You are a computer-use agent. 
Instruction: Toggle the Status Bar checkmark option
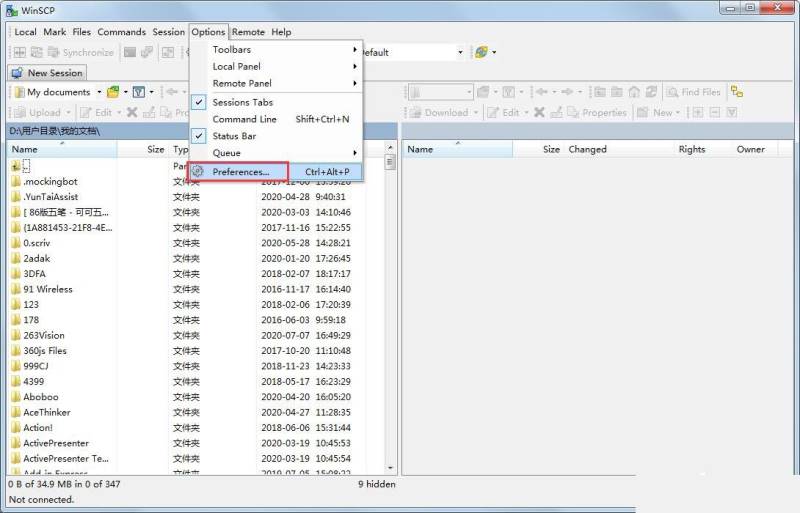coord(233,136)
